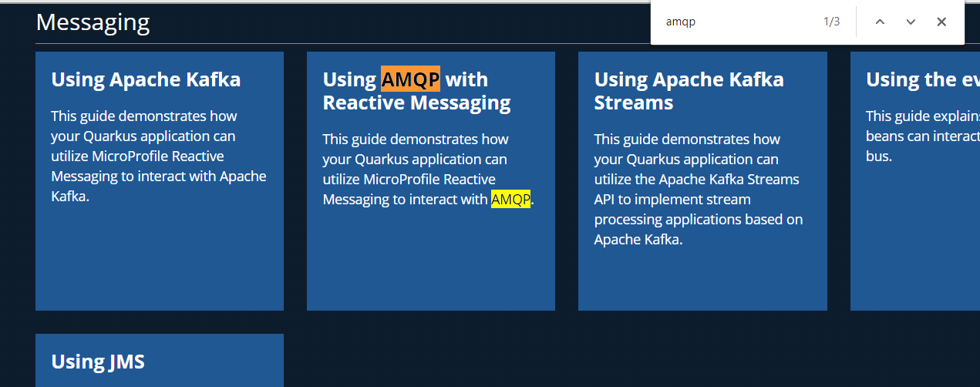Click Apache Kafka card description text
The width and height of the screenshot is (980, 387).
159,156
